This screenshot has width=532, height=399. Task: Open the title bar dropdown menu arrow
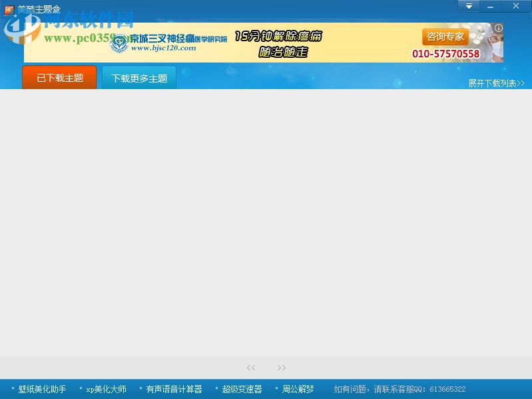pos(469,6)
